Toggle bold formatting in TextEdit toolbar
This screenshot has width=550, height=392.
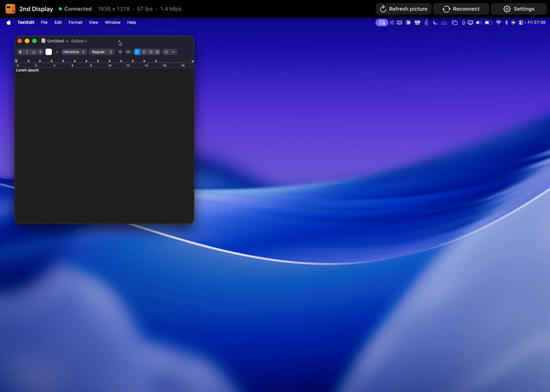point(20,52)
